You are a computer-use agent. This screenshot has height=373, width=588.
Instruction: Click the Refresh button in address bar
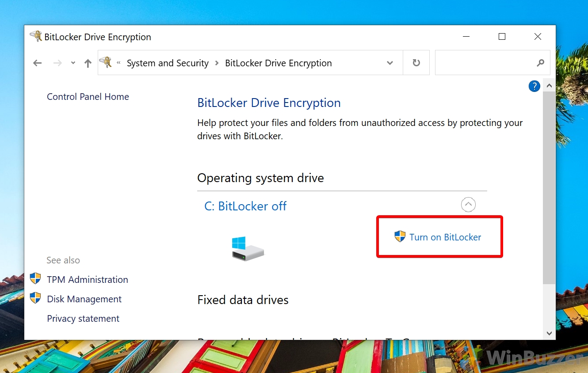pyautogui.click(x=416, y=63)
